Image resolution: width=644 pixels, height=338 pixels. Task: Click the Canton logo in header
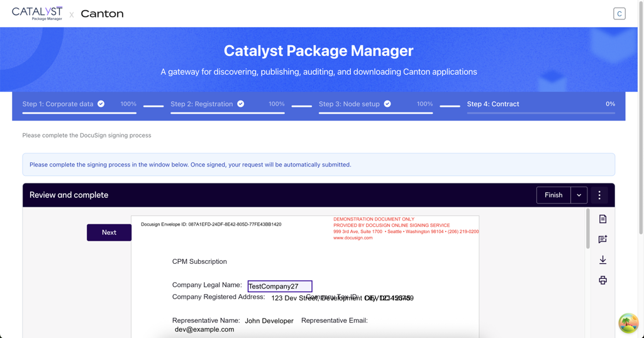102,14
